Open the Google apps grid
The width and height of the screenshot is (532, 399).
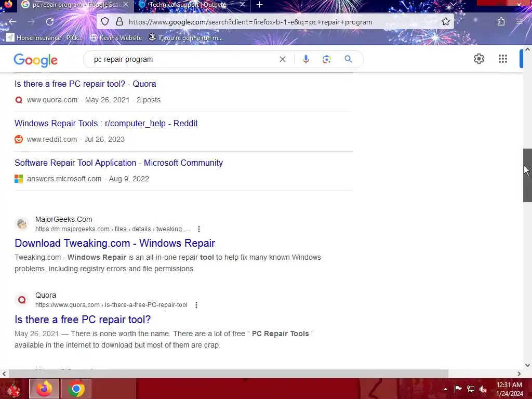[503, 59]
